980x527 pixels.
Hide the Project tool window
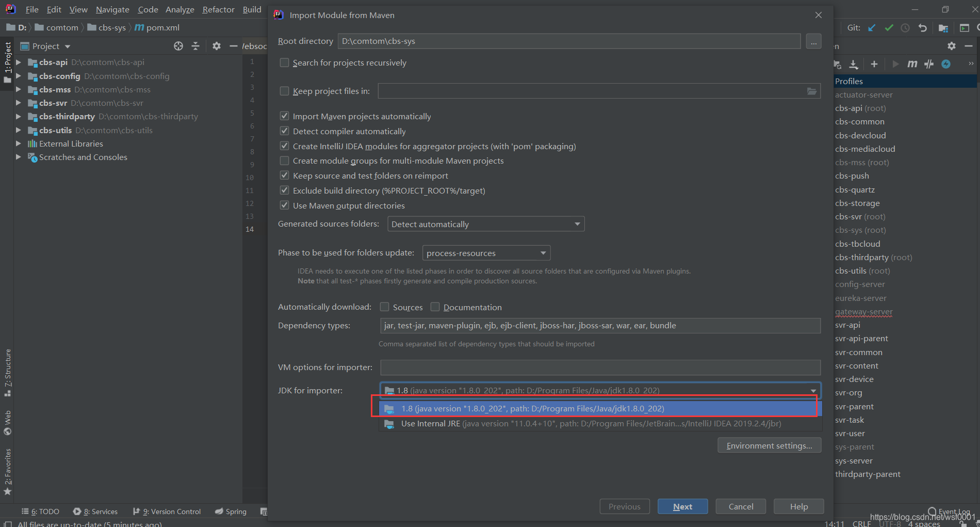(233, 46)
